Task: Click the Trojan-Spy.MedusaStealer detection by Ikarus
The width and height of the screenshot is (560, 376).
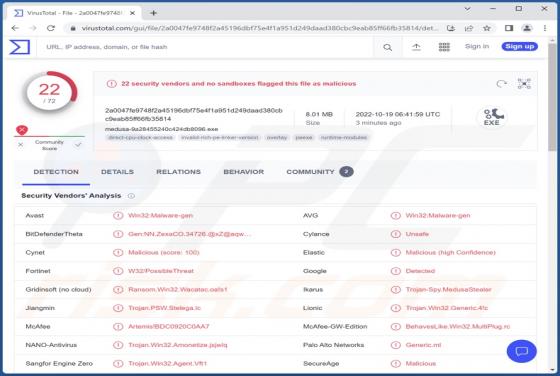Action: point(449,290)
